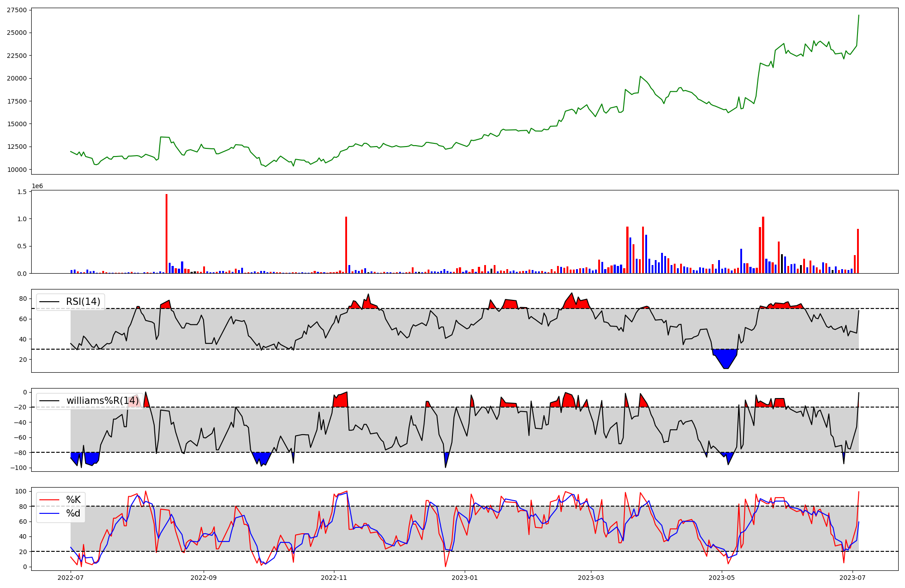The width and height of the screenshot is (905, 588).
Task: Select the 2022-11 date label on x-axis
Action: [x=334, y=578]
